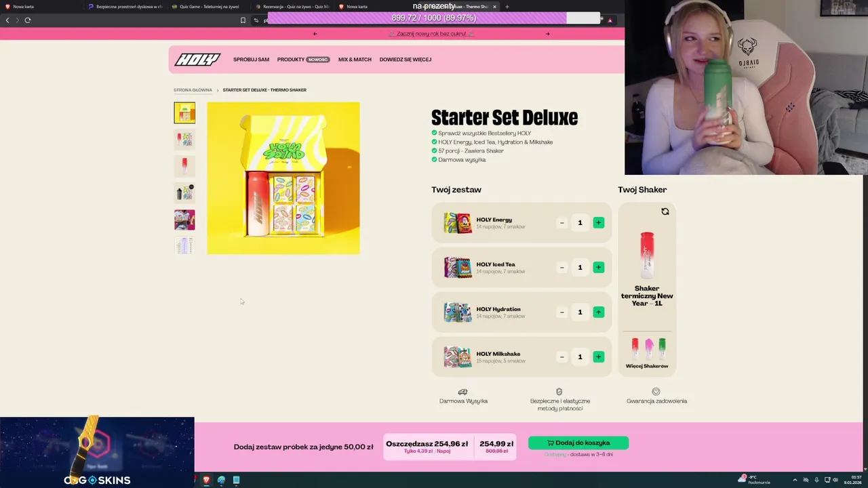
Task: Click the notepad app taskbar icon
Action: tap(236, 480)
